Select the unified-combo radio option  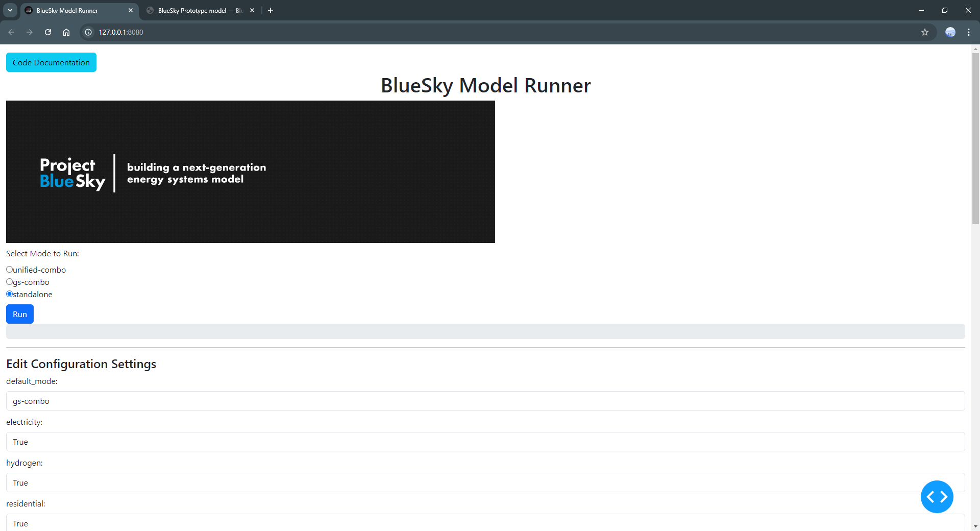pyautogui.click(x=9, y=270)
